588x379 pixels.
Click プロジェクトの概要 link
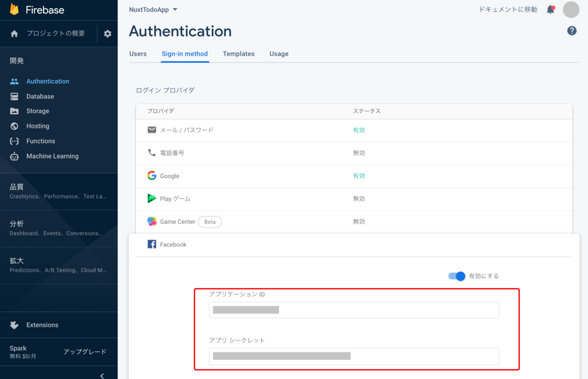tap(56, 34)
